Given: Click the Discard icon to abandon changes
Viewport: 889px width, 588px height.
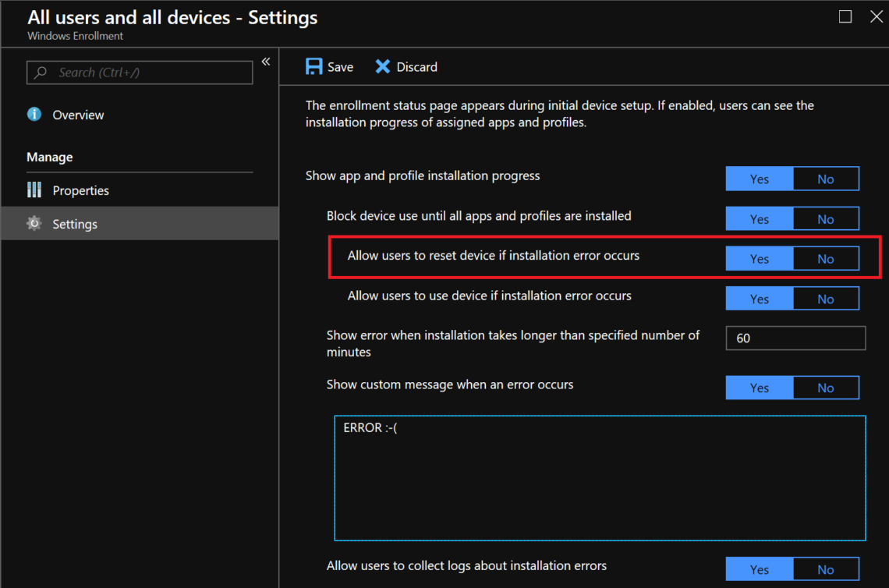Looking at the screenshot, I should [x=381, y=66].
